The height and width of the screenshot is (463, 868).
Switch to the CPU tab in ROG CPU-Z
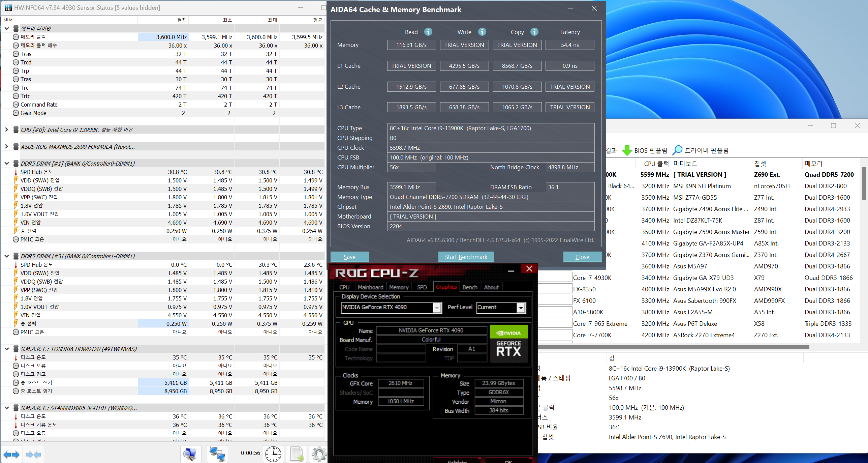pyautogui.click(x=344, y=287)
